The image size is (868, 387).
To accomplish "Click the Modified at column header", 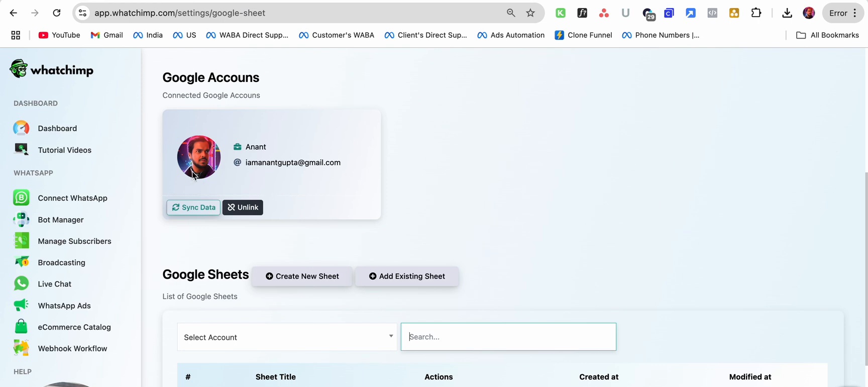I will tap(750, 377).
